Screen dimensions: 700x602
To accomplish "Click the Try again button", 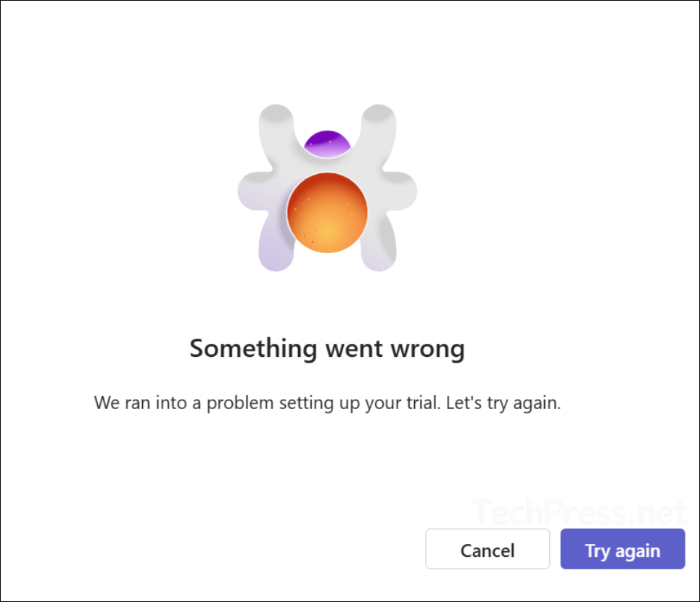I will (x=622, y=551).
